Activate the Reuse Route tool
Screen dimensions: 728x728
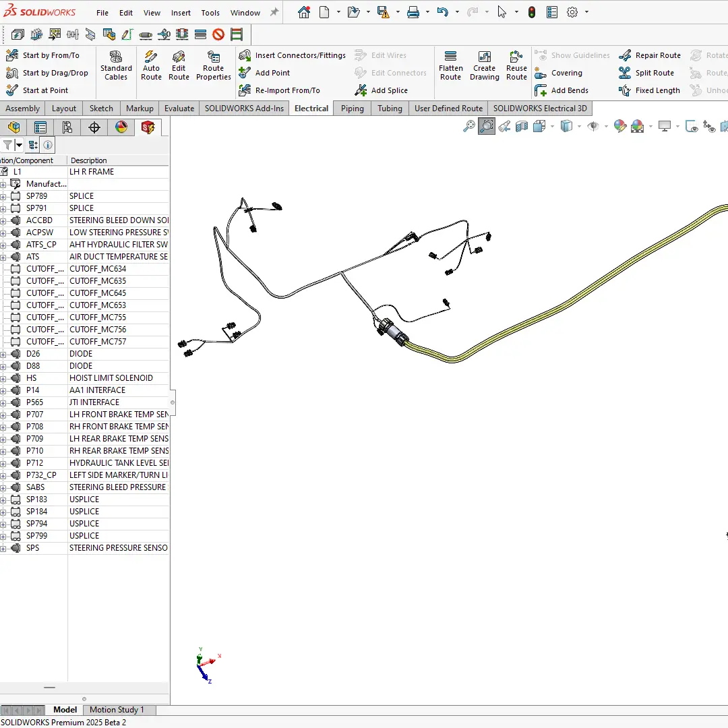tap(516, 65)
